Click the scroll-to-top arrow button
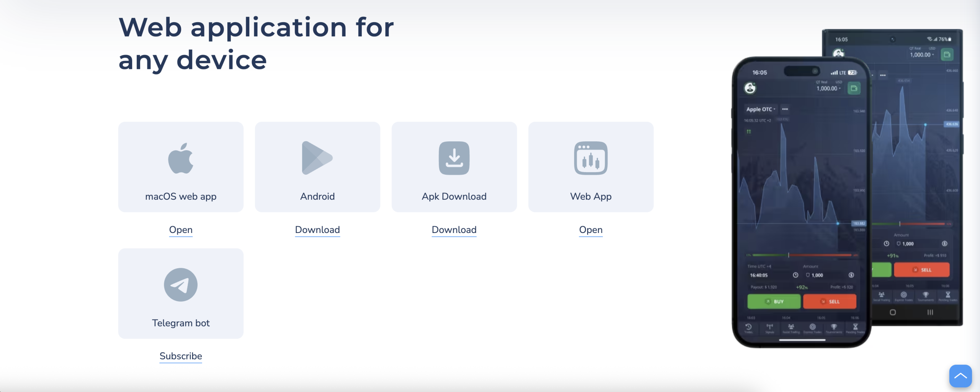 click(960, 376)
